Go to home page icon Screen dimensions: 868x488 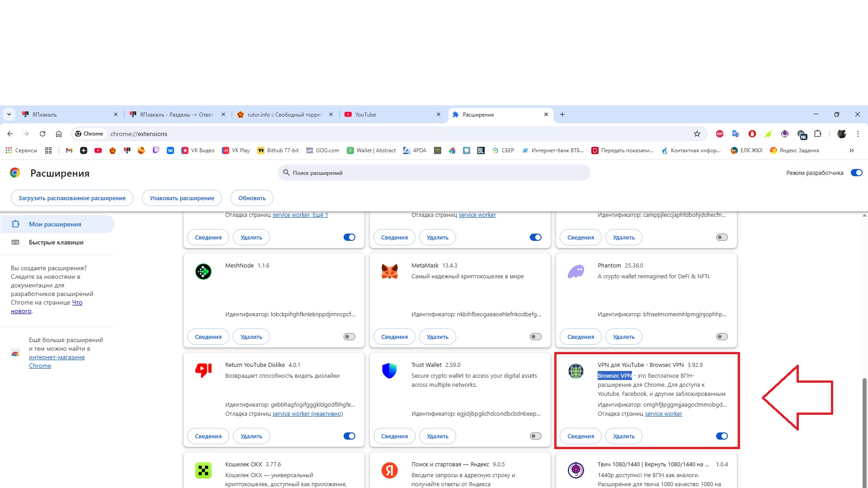[59, 134]
